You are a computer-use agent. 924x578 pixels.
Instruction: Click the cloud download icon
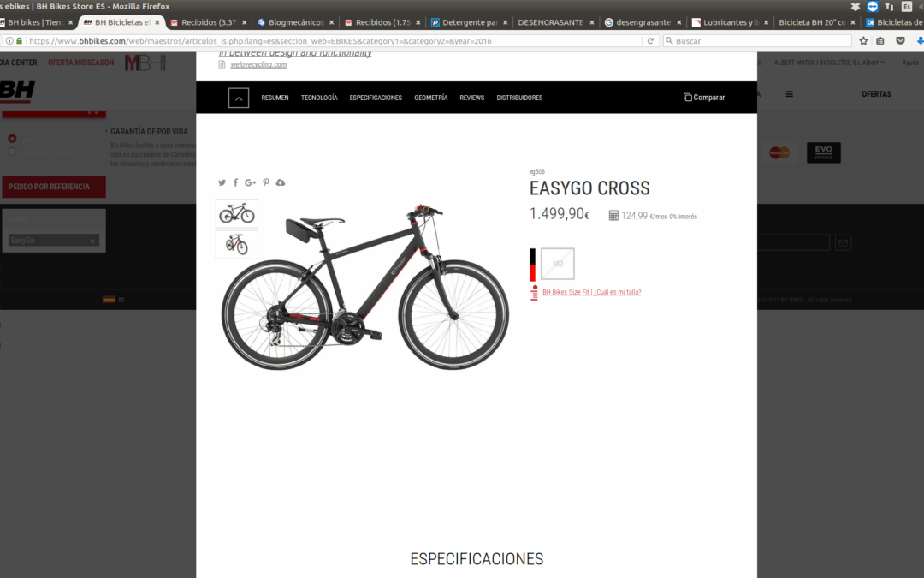[x=281, y=183]
